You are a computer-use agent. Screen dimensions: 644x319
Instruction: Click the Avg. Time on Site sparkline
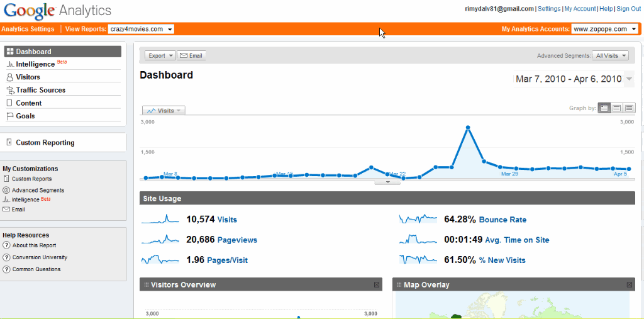click(x=418, y=239)
